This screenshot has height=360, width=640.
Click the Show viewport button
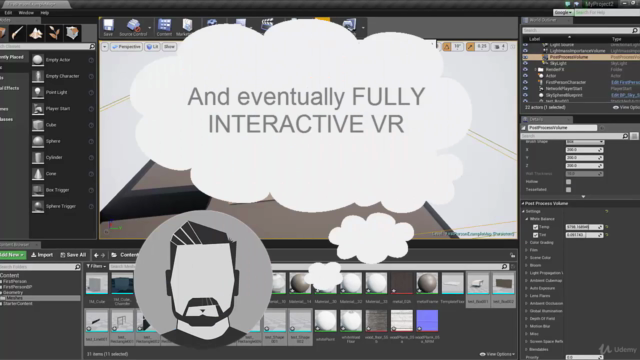[169, 47]
